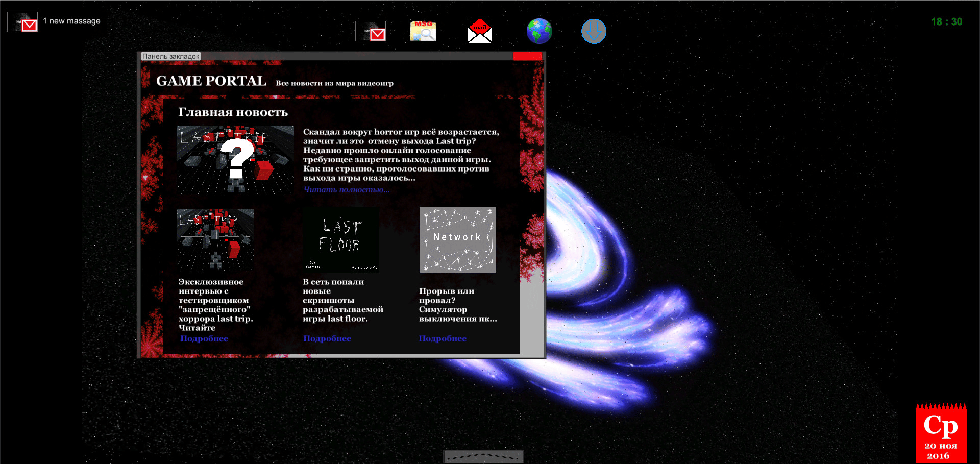Close the browser with the red button
980x464 pixels.
click(x=527, y=56)
